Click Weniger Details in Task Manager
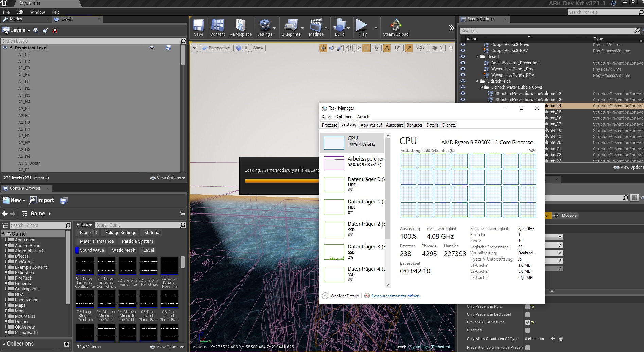644x352 pixels. pos(344,296)
